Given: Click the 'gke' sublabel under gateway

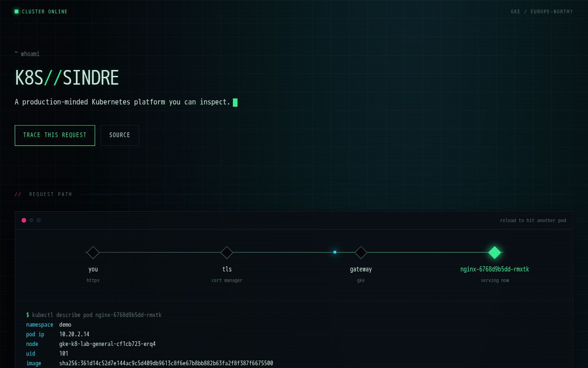Looking at the screenshot, I should [x=361, y=280].
